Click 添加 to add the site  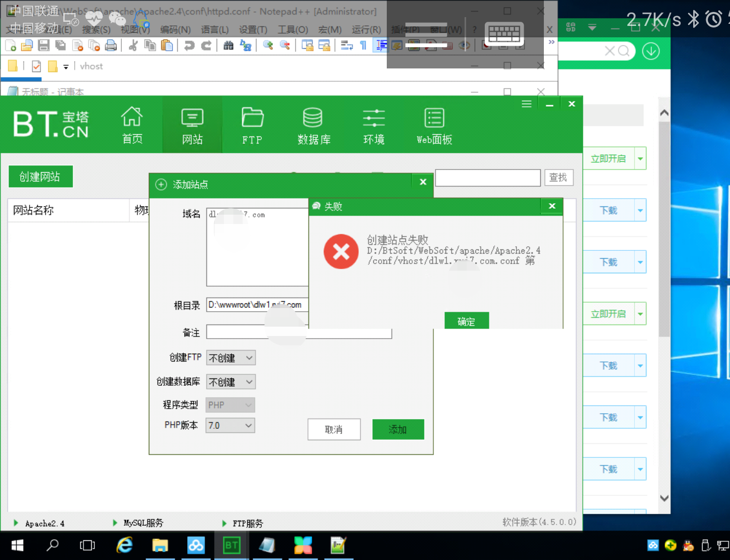[398, 429]
